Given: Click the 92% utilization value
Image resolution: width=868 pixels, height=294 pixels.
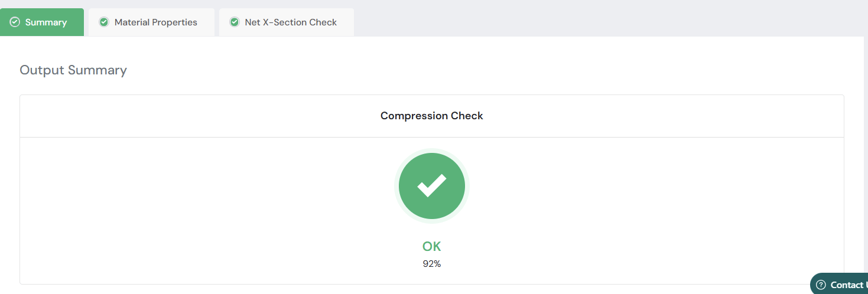Looking at the screenshot, I should click(x=432, y=264).
